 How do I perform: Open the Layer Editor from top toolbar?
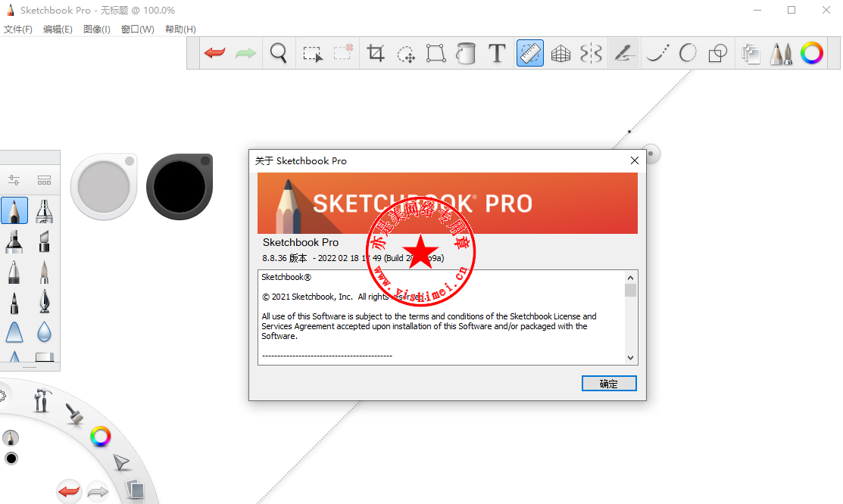click(751, 53)
